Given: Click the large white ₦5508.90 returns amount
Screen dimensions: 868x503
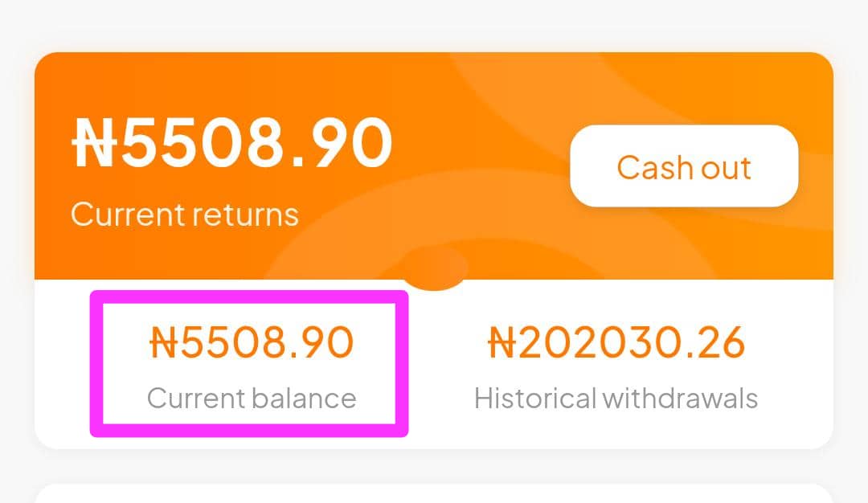Looking at the screenshot, I should (233, 144).
